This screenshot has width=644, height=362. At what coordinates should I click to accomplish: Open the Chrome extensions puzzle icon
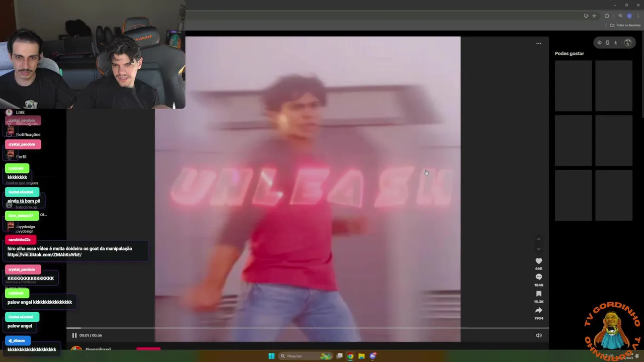point(607,16)
